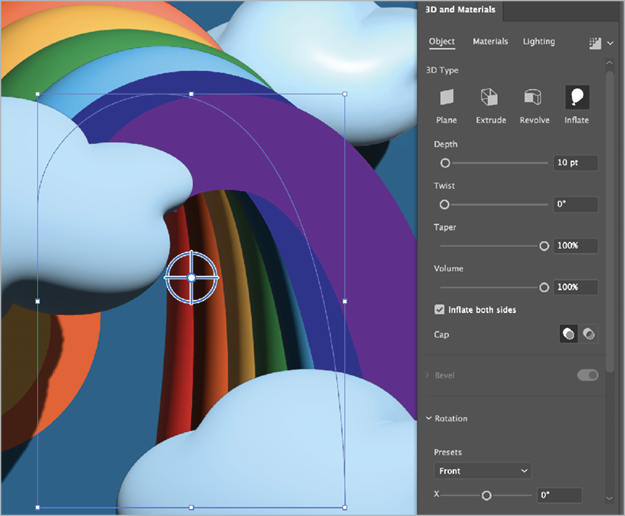
Task: Open render settings dropdown arrow
Action: pos(610,43)
